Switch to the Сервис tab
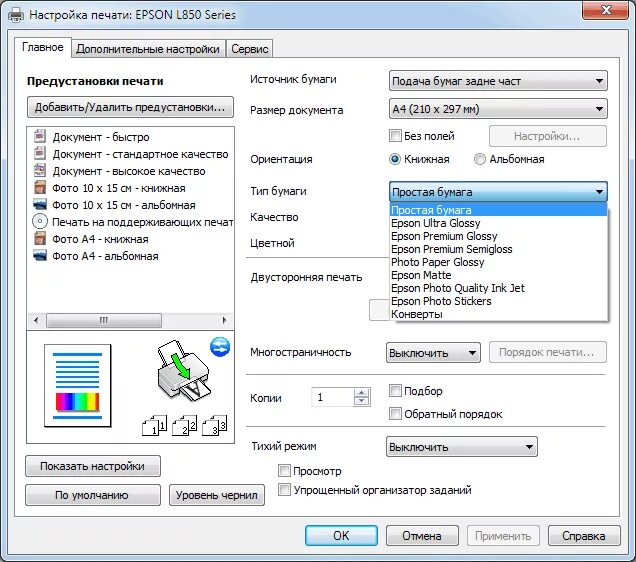Image resolution: width=636 pixels, height=562 pixels. 249,49
